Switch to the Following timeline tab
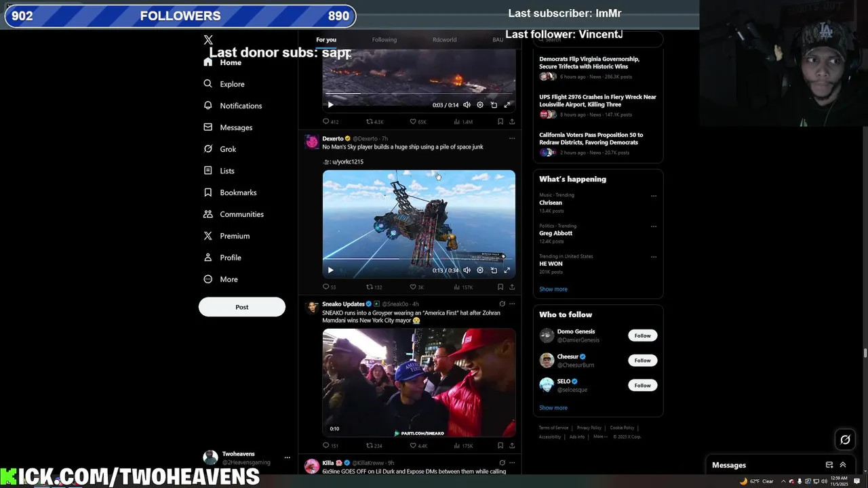The image size is (868, 488). pos(384,39)
